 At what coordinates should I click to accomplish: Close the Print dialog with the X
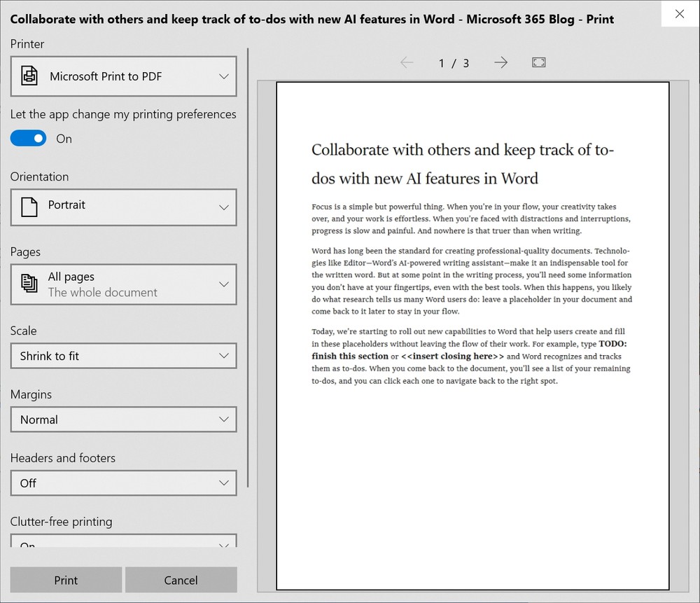coord(679,13)
